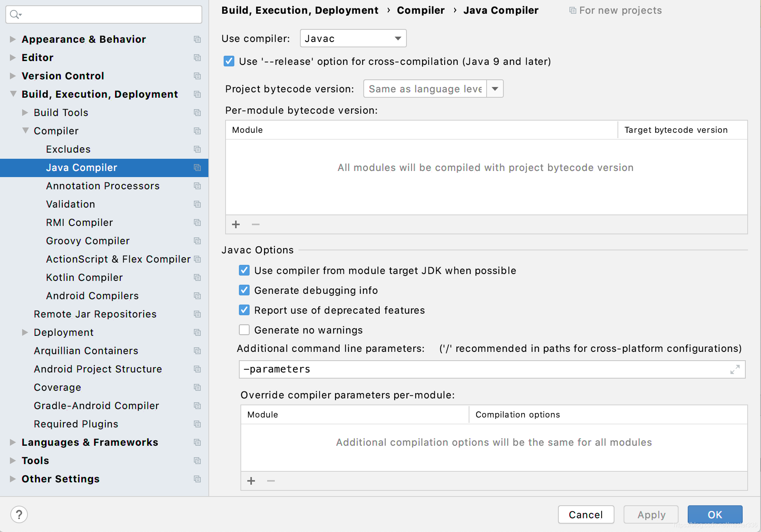Viewport: 761px width, 532px height.
Task: Click project-level icon beside Kotlin Compiler
Action: click(197, 277)
